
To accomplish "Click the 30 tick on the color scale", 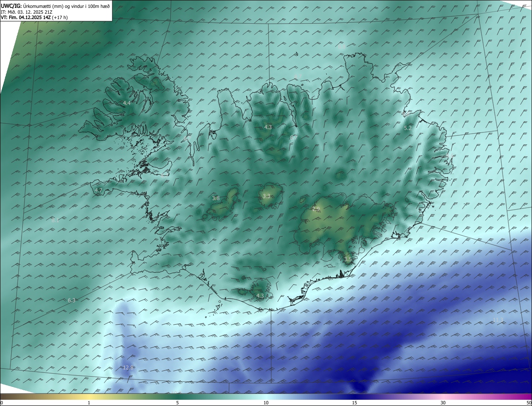I will coord(443,403).
